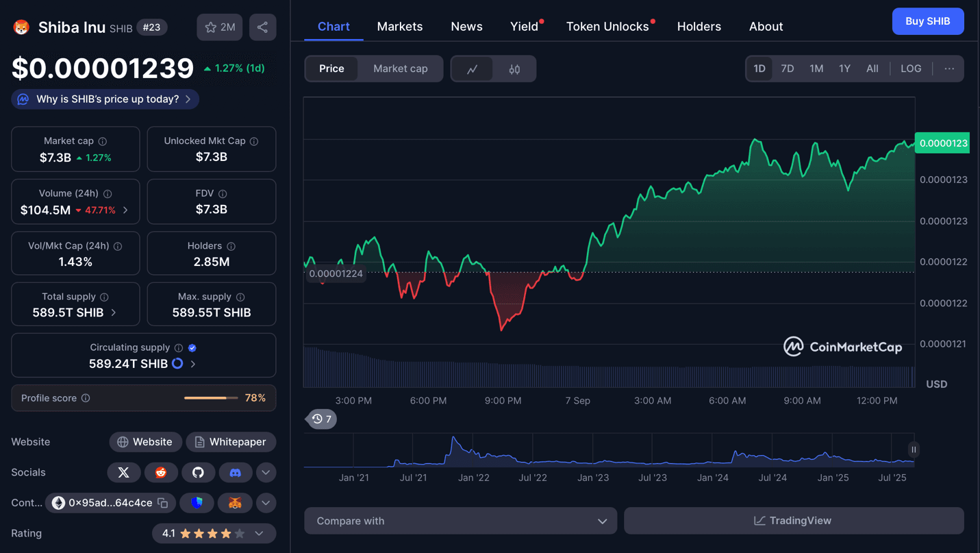Expand Total supply details chevron
Screen dimensions: 980x553
(x=114, y=312)
